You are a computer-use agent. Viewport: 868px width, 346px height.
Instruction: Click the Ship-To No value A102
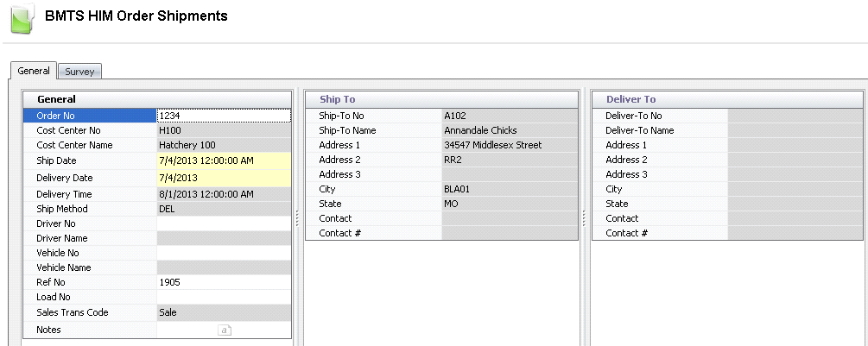pos(510,116)
